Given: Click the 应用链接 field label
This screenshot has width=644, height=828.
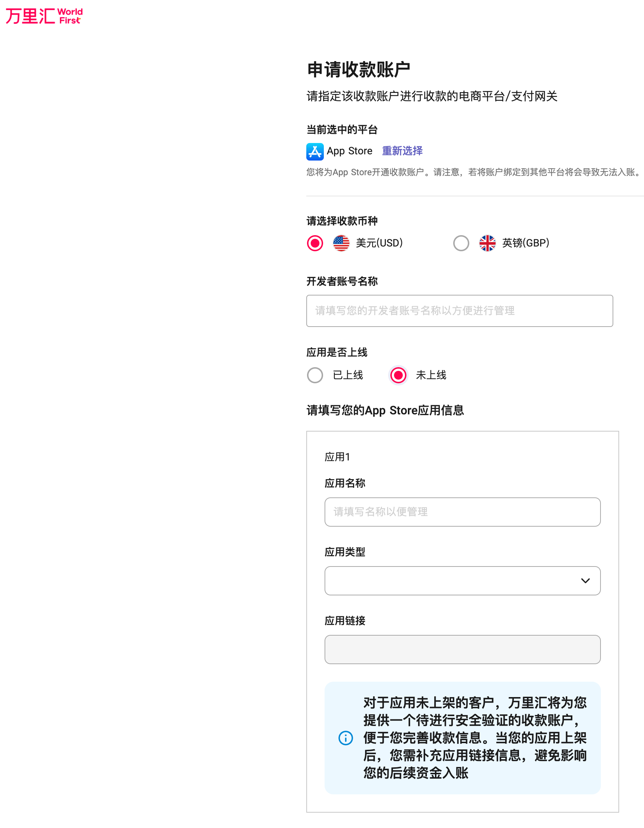Looking at the screenshot, I should point(345,620).
